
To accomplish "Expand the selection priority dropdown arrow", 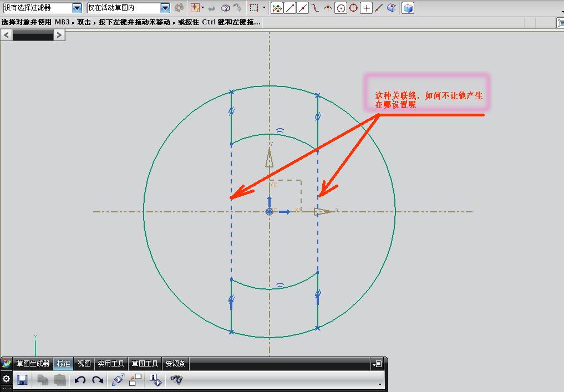I will [203, 8].
